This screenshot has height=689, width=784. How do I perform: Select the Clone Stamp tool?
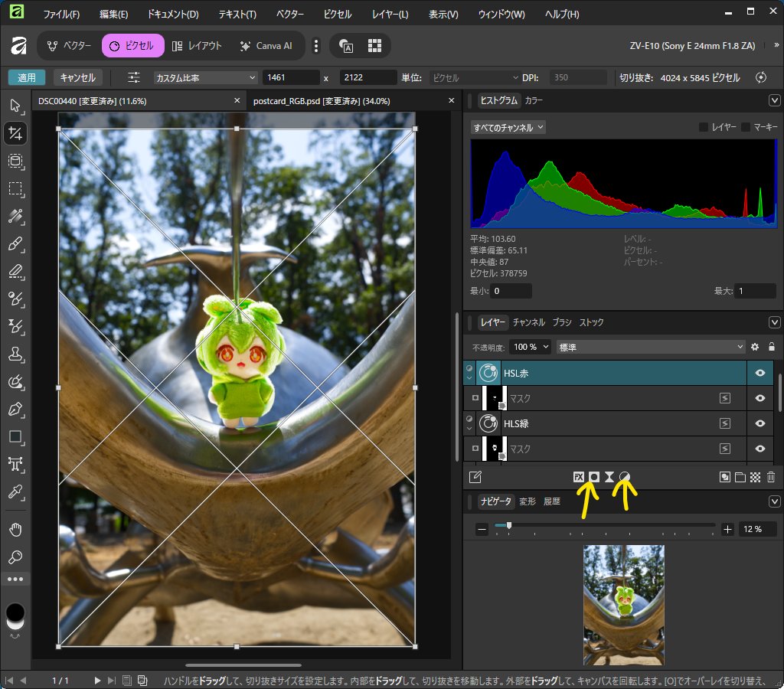point(15,354)
